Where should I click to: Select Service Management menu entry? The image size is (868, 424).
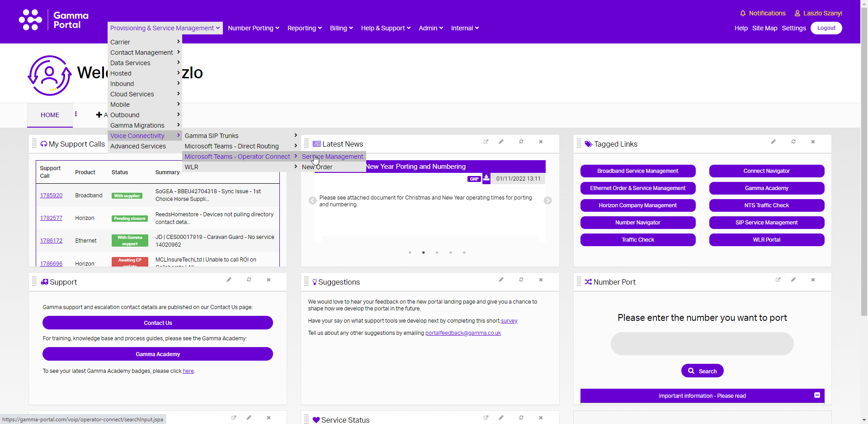pyautogui.click(x=333, y=157)
